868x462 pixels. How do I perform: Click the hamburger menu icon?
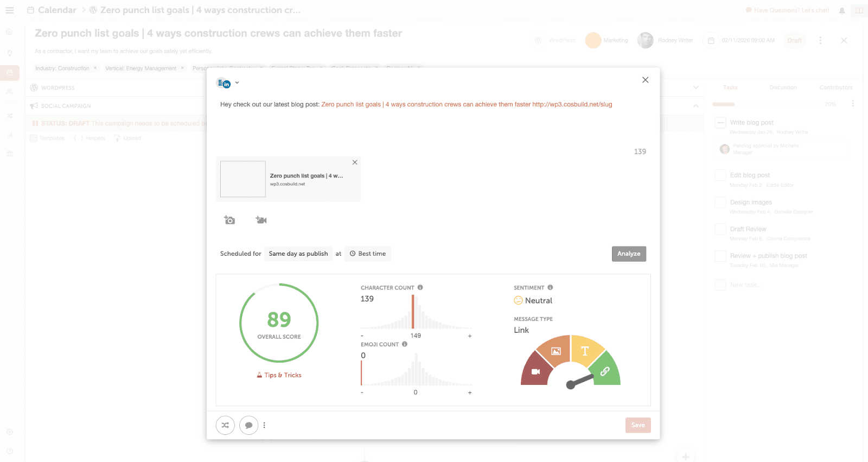tap(10, 10)
